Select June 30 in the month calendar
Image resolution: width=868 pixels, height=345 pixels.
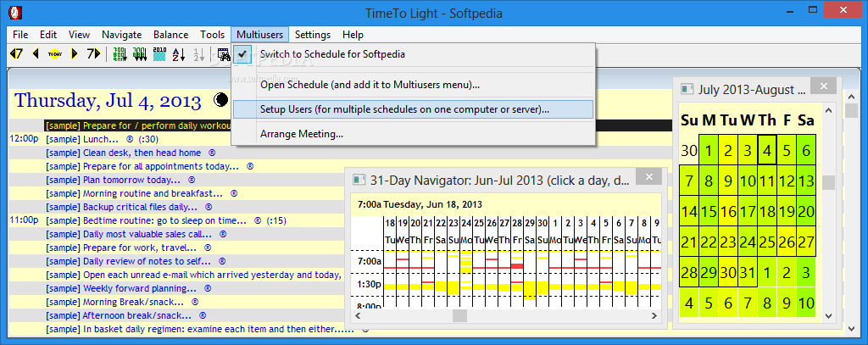[689, 150]
